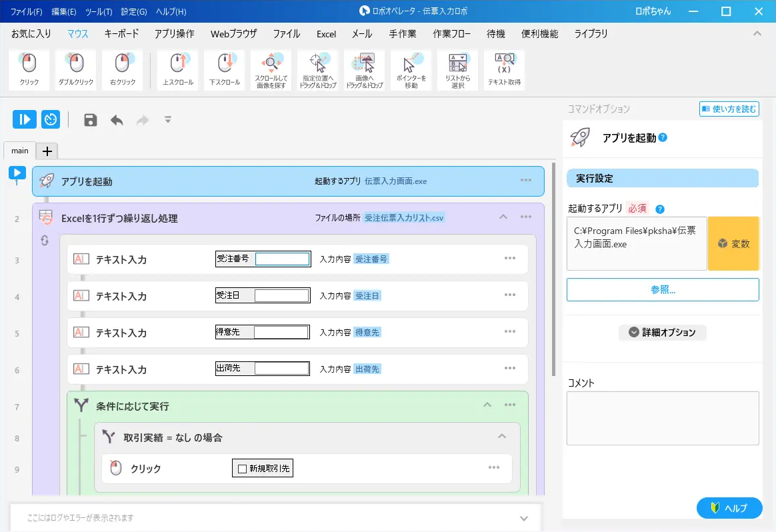
Task: Choose the 上スクロール command
Action: pyautogui.click(x=178, y=70)
